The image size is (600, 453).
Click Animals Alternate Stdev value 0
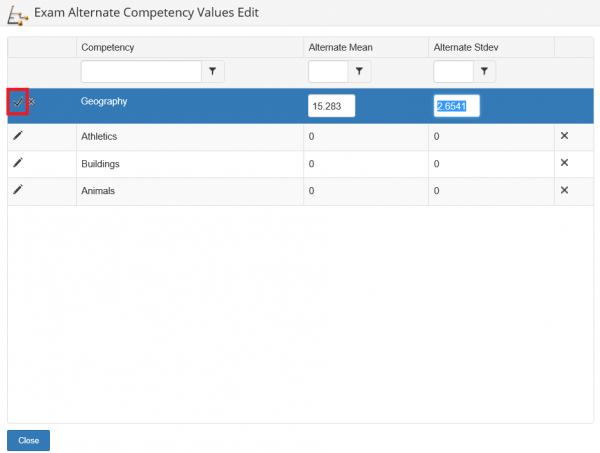tap(437, 191)
